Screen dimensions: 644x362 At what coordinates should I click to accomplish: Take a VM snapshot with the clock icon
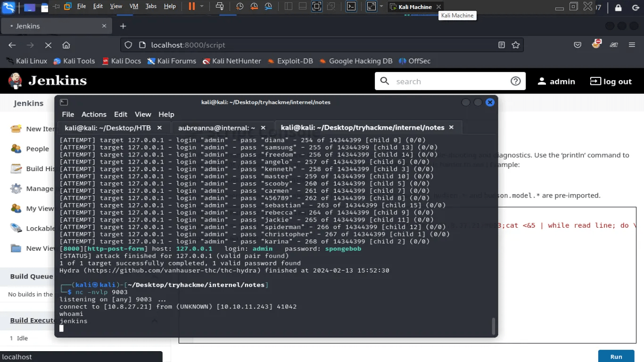[240, 7]
